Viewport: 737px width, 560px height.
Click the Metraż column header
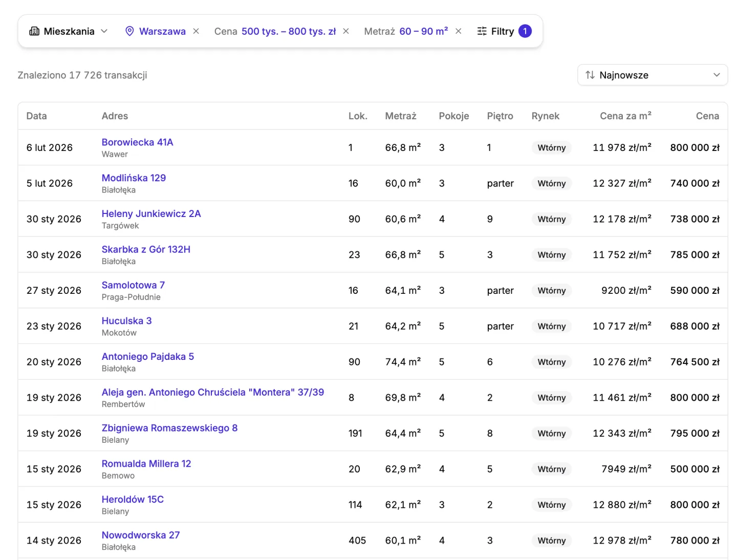coord(401,116)
